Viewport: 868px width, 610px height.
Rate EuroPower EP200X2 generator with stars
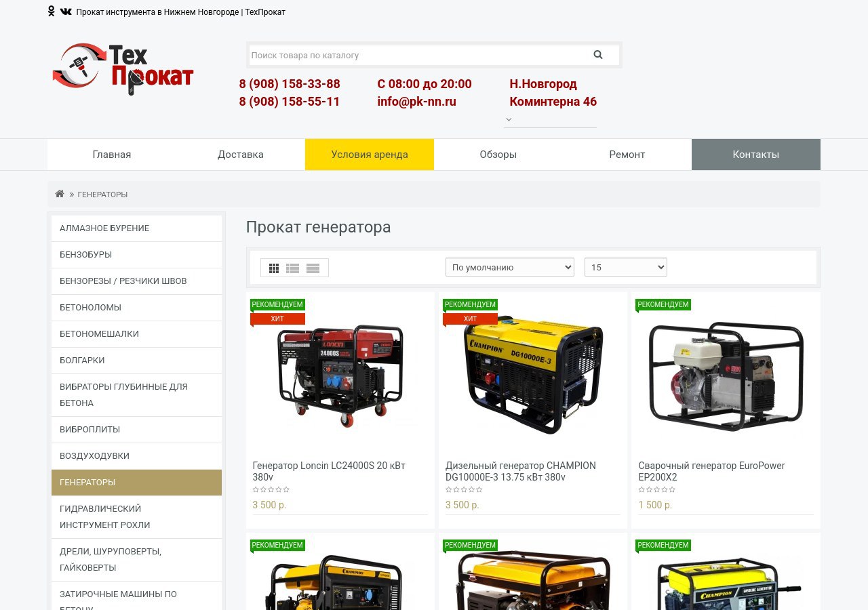tap(657, 489)
